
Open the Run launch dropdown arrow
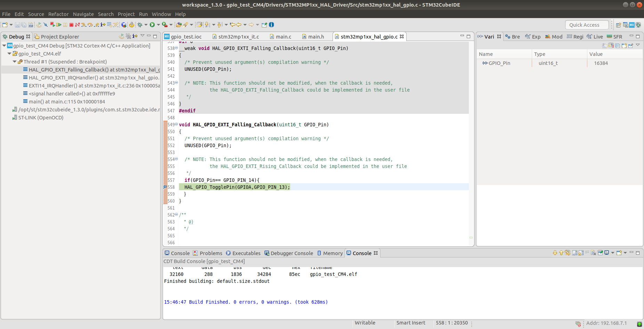158,25
